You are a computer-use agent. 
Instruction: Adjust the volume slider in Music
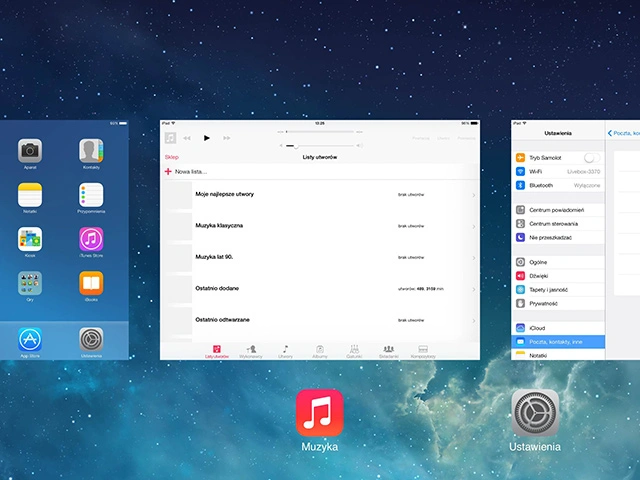click(x=320, y=146)
